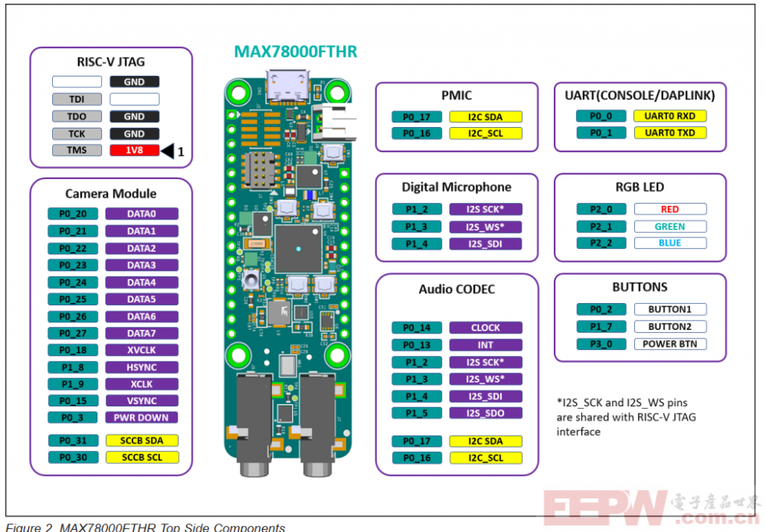Select the P1_9 pin label
Viewport: 766px width, 532px height.
coord(73,384)
